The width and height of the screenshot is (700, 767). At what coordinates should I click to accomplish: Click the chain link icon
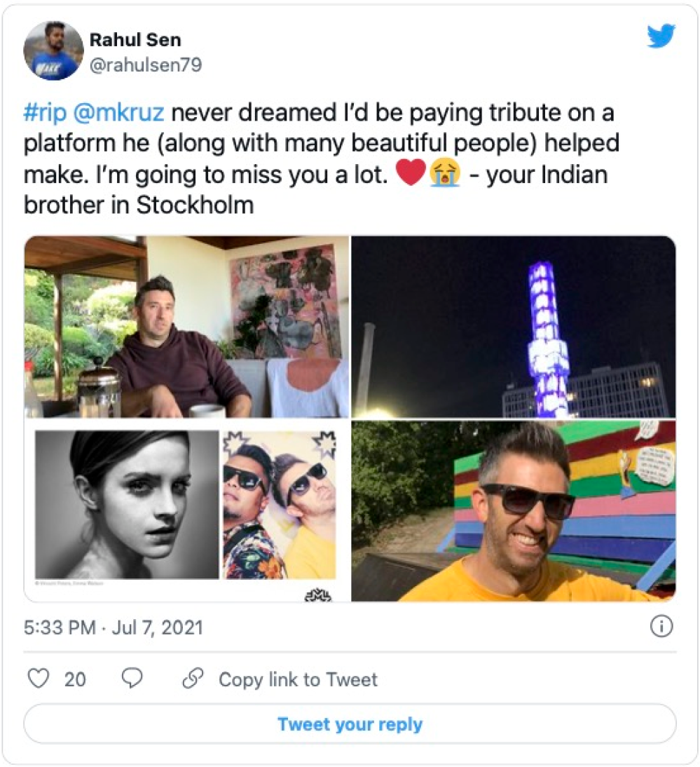192,679
